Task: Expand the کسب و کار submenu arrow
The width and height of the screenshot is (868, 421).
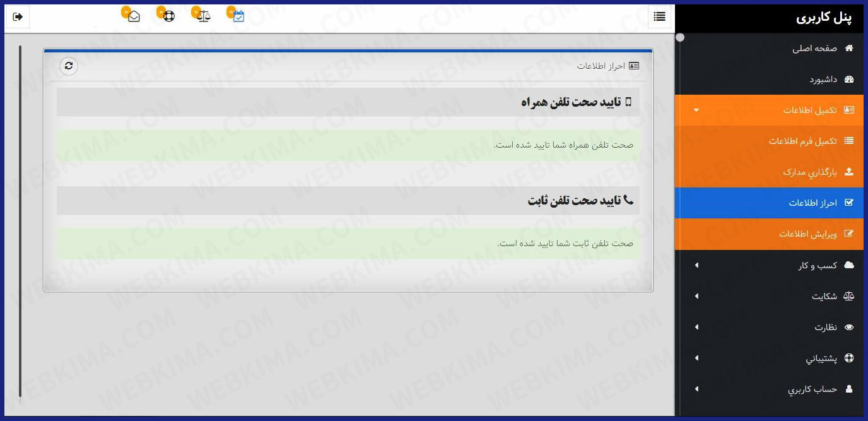Action: (696, 265)
